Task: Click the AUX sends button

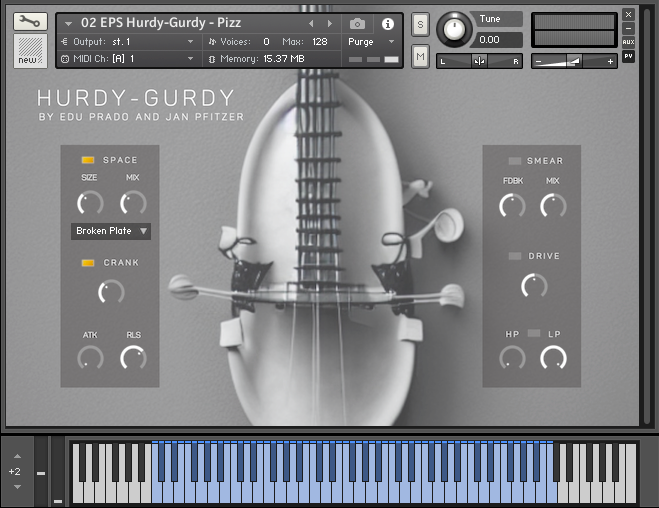Action: (628, 42)
